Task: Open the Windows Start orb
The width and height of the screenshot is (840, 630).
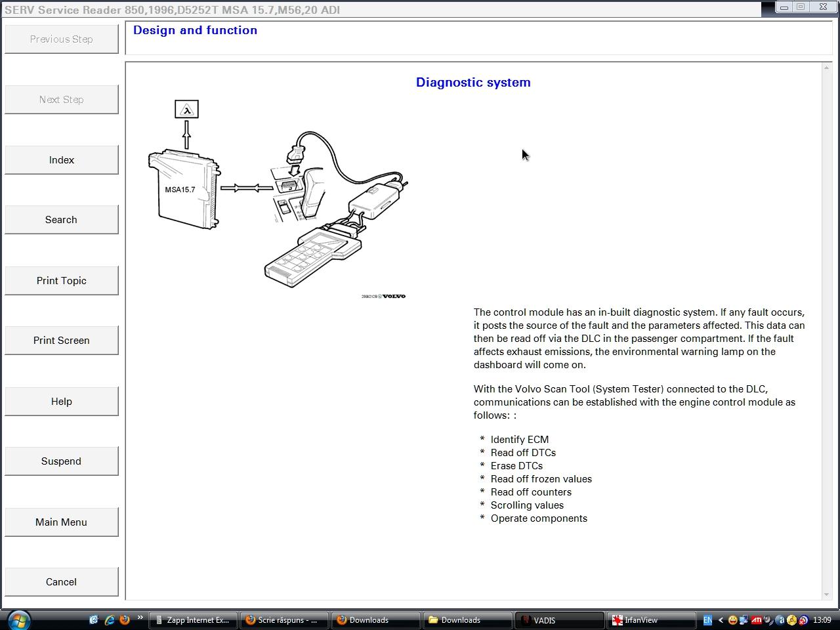Action: pos(19,619)
